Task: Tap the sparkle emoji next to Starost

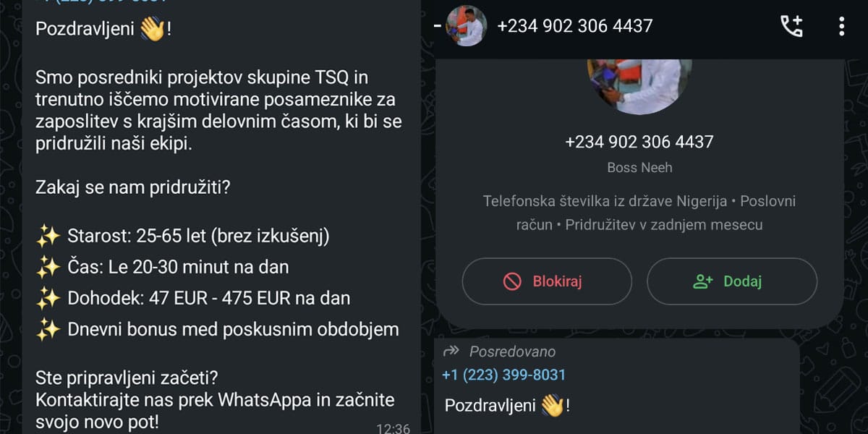Action: [48, 236]
